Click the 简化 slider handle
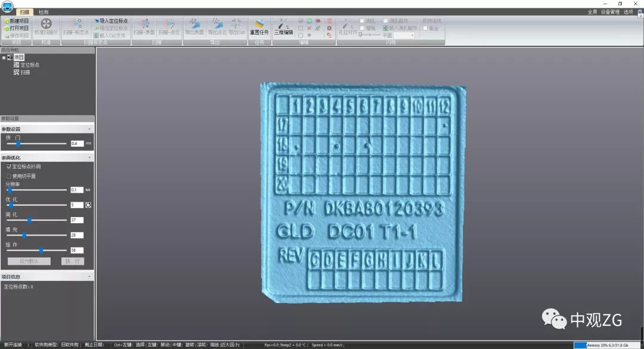Image resolution: width=644 pixels, height=349 pixels. (x=29, y=220)
